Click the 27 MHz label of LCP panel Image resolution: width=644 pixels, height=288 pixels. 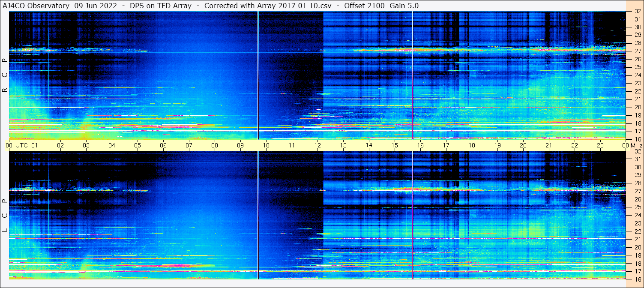(637, 191)
